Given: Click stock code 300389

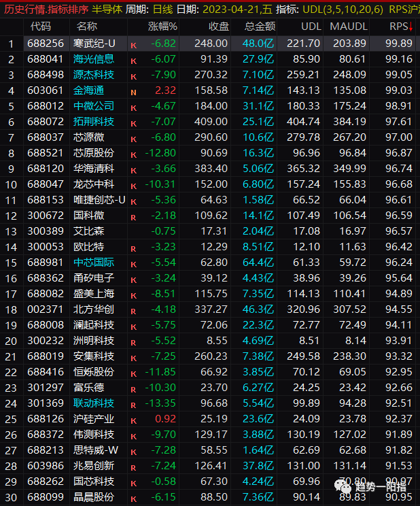Looking at the screenshot, I should [x=46, y=231].
